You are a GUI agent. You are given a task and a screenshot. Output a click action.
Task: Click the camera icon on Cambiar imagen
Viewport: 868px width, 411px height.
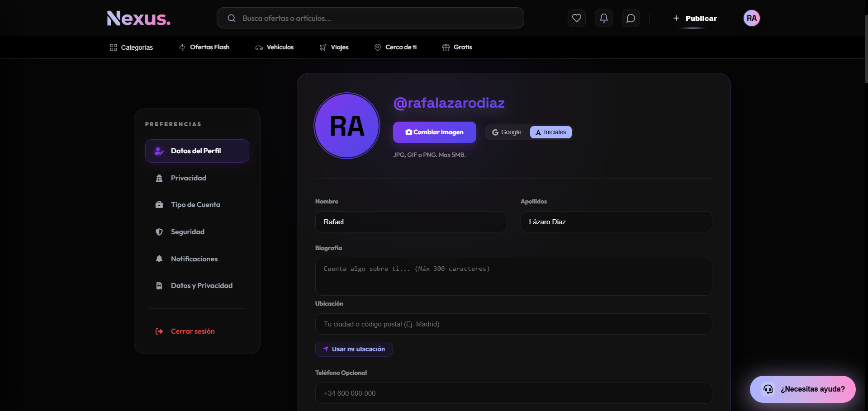coord(409,132)
